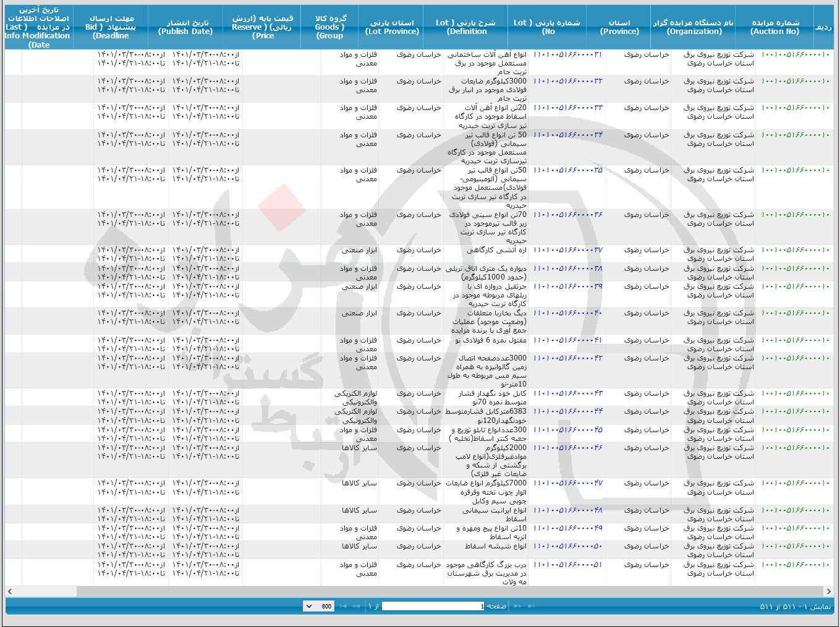The height and width of the screenshot is (627, 840).
Task: Select the 'اره آتشی کارگاهی' lot description
Action: click(x=498, y=250)
